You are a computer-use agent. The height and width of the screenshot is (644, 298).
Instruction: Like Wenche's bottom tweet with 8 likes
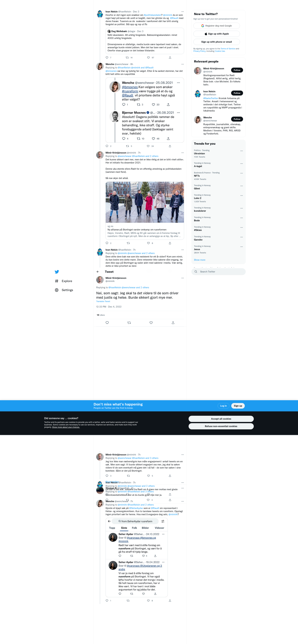pyautogui.click(x=148, y=600)
